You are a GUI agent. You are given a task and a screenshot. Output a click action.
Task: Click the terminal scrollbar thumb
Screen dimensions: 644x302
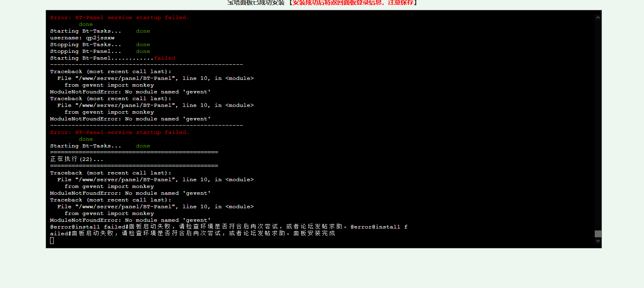coord(598,234)
